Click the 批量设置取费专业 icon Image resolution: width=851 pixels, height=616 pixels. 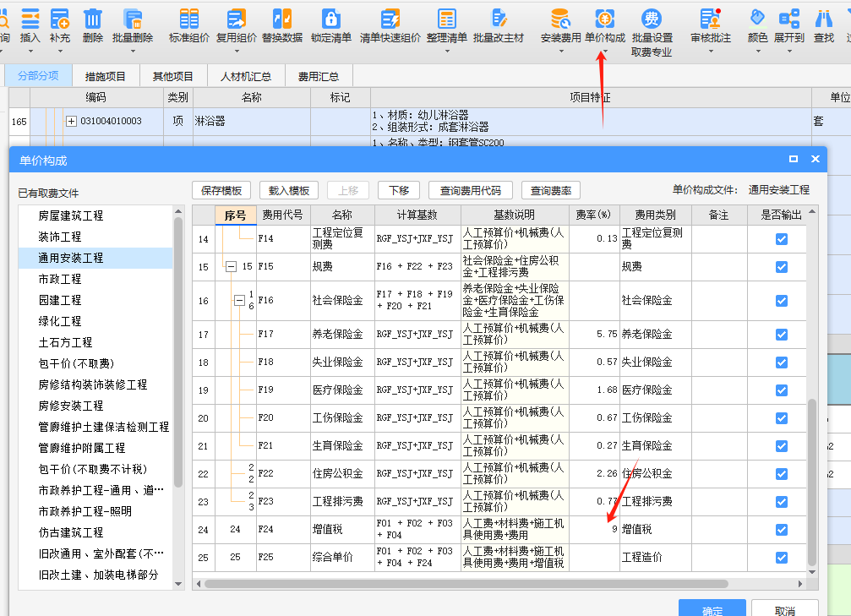652,19
